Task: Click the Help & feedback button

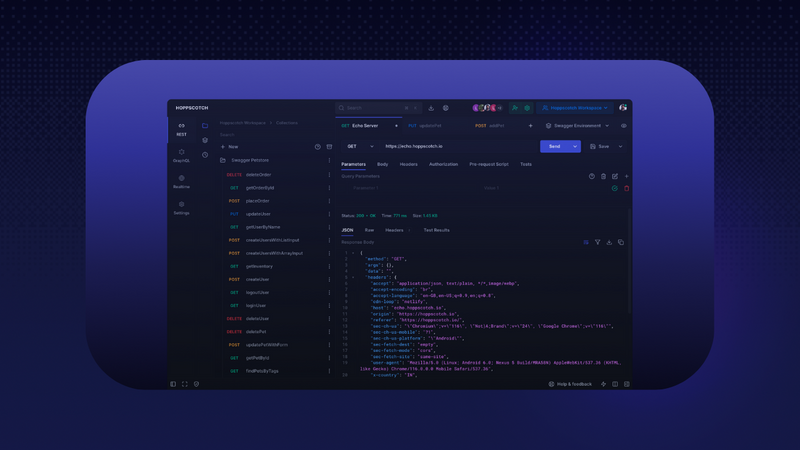Action: click(x=570, y=384)
